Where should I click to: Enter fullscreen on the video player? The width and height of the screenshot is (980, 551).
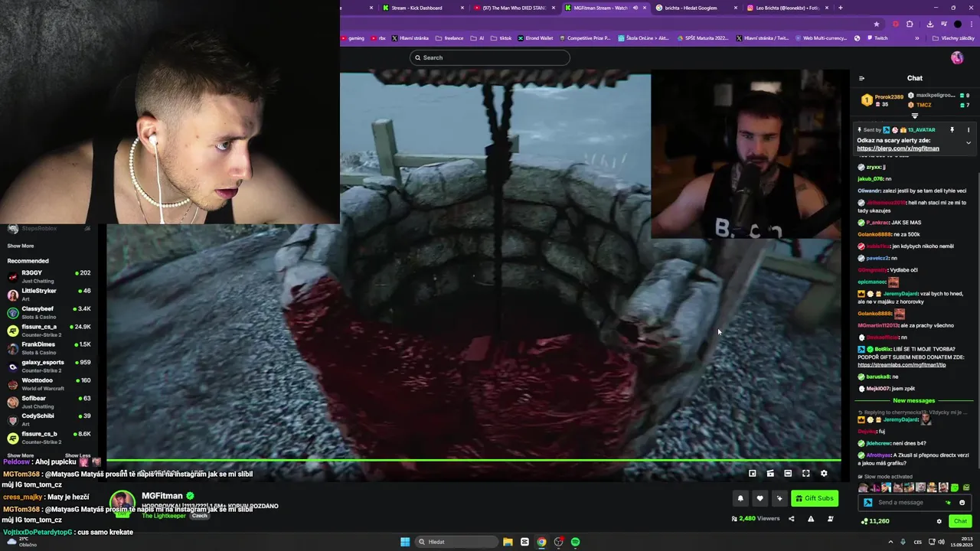(805, 474)
